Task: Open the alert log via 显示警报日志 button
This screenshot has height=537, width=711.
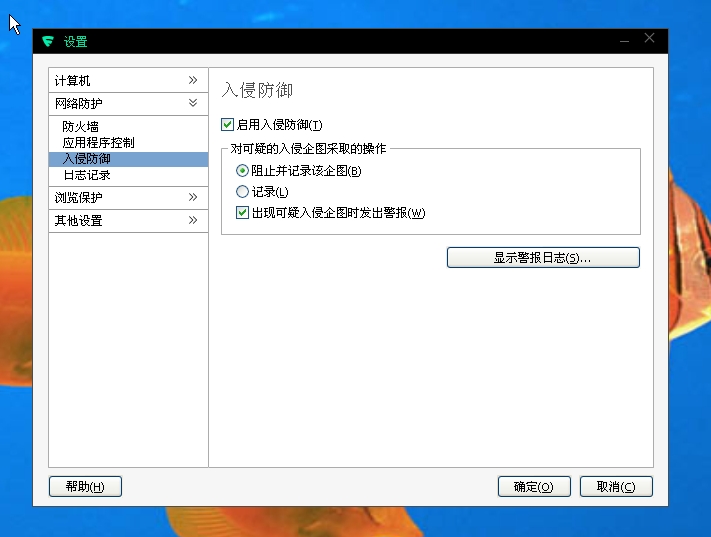Action: coord(542,258)
